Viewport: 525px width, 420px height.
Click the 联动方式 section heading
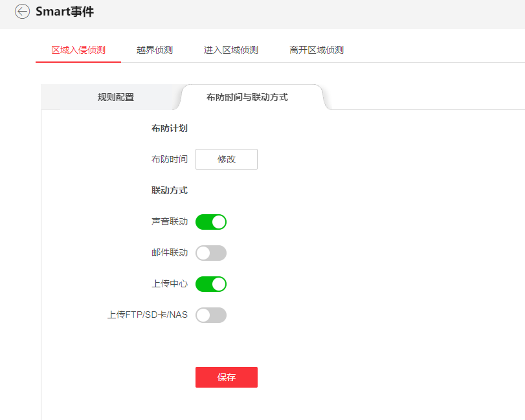(x=170, y=191)
